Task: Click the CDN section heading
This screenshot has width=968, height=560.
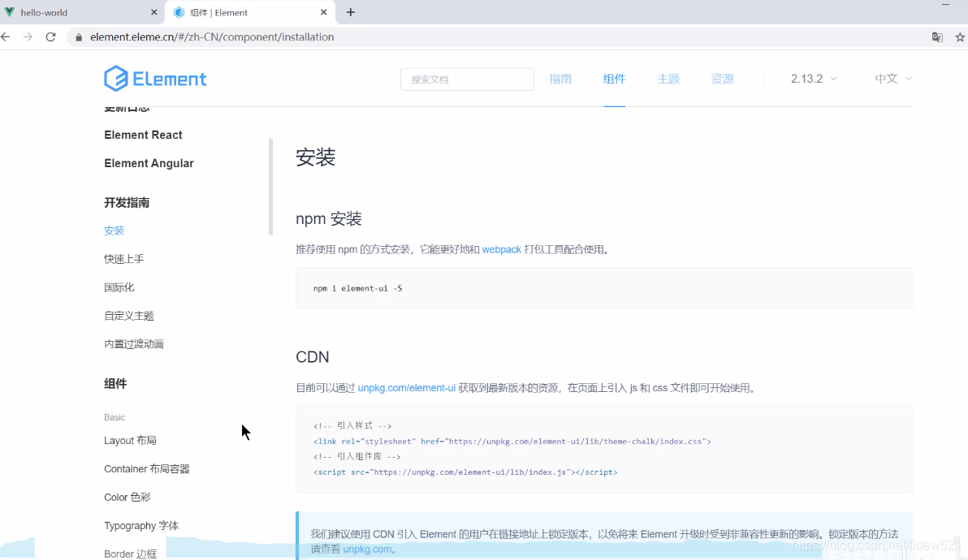Action: [313, 357]
